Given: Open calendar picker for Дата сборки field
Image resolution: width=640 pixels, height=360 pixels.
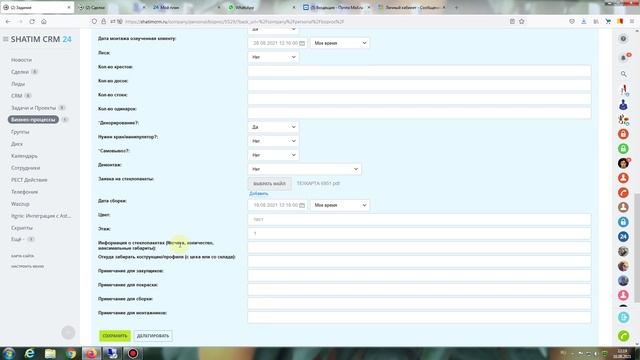Looking at the screenshot, I should point(302,205).
